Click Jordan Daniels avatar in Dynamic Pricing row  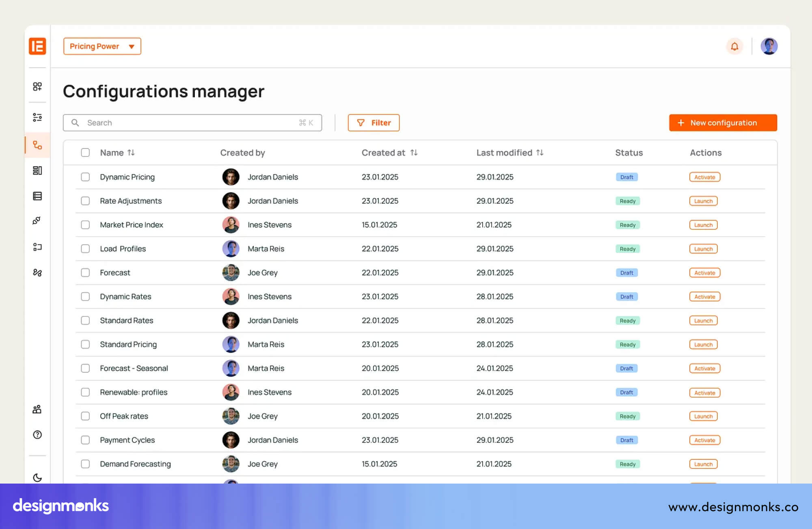(231, 177)
